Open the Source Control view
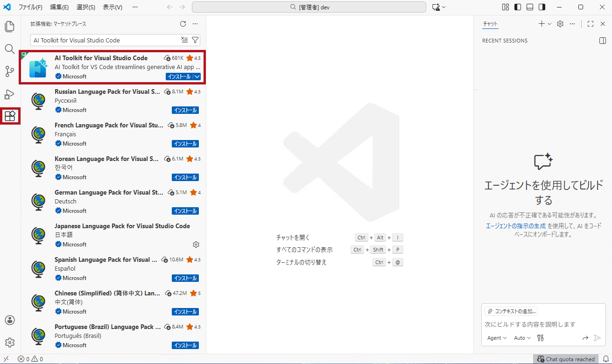The image size is (612, 364). pyautogui.click(x=9, y=71)
